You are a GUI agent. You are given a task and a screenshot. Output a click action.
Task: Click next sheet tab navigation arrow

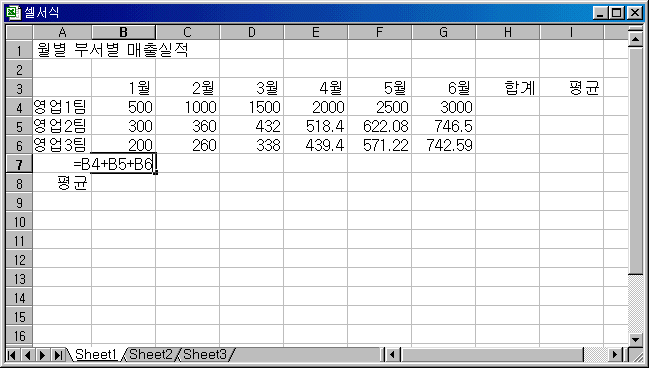click(43, 355)
